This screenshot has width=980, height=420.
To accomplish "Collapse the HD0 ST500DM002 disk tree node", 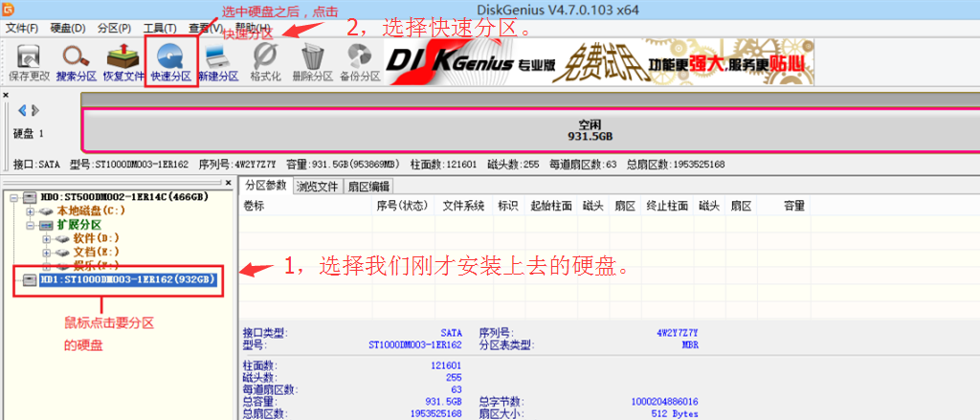I will (13, 197).
